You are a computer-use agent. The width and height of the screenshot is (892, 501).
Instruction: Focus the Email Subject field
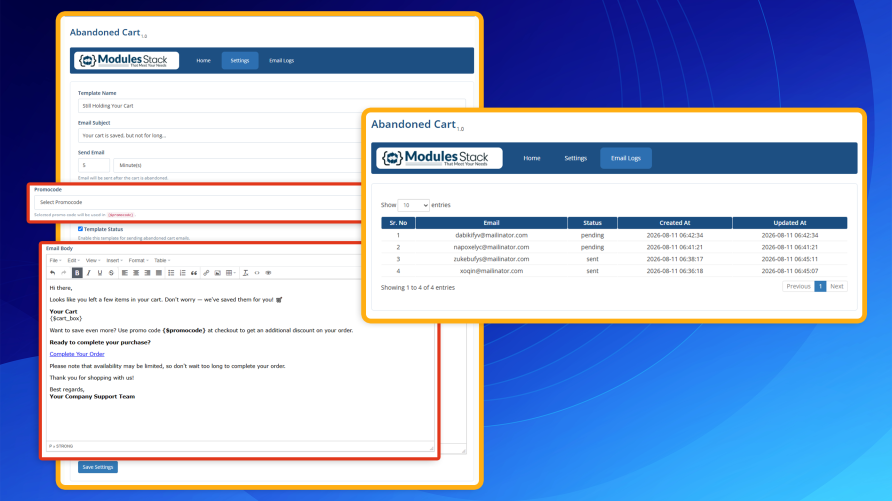tap(222, 135)
